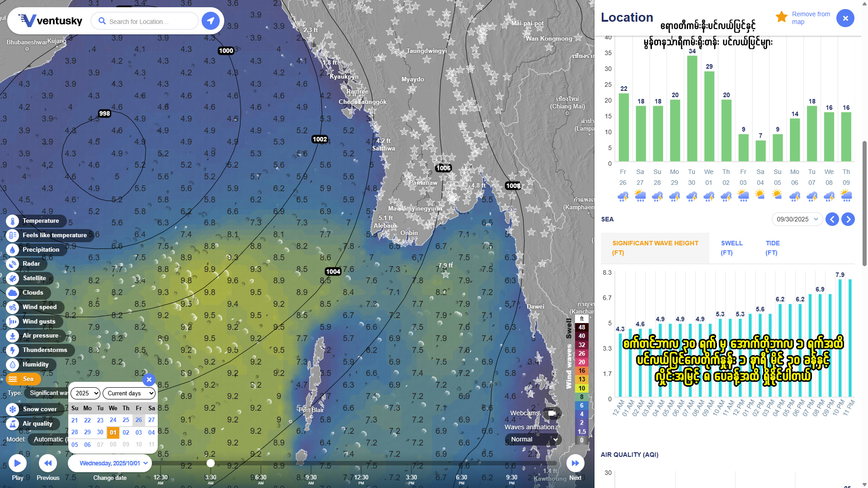868x488 pixels.
Task: Jump to Next time step
Action: pyautogui.click(x=575, y=463)
